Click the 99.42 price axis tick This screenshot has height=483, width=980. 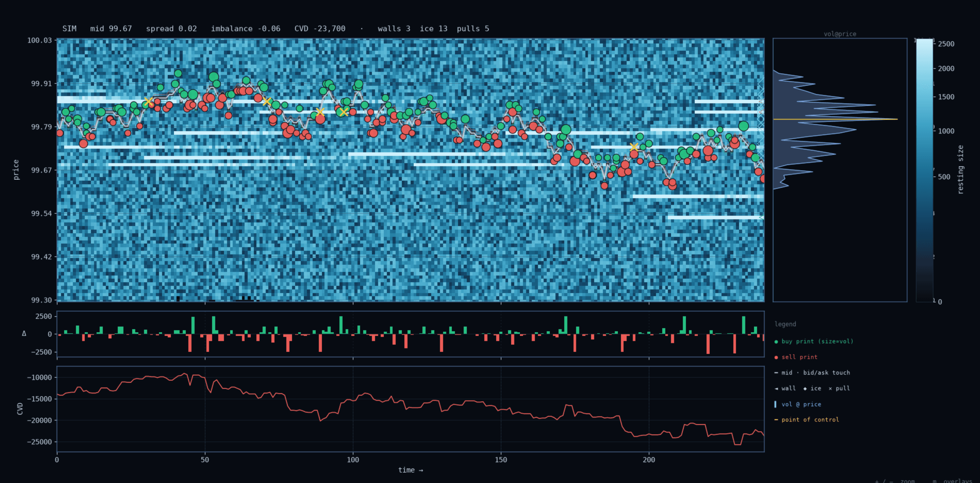click(42, 257)
